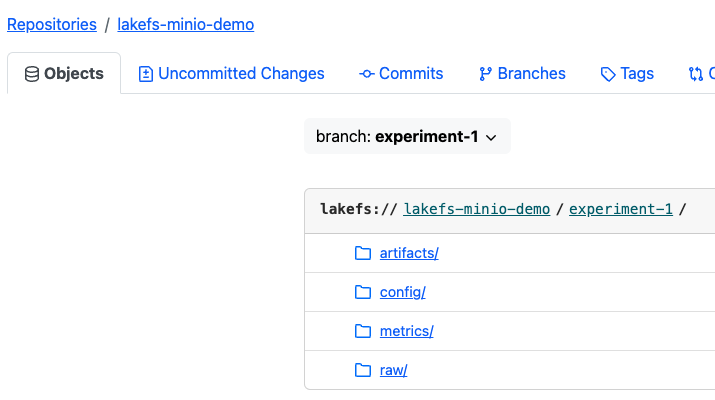Open the branch experiment-1 dropdown
Viewport: 715px width, 400px height.
407,137
